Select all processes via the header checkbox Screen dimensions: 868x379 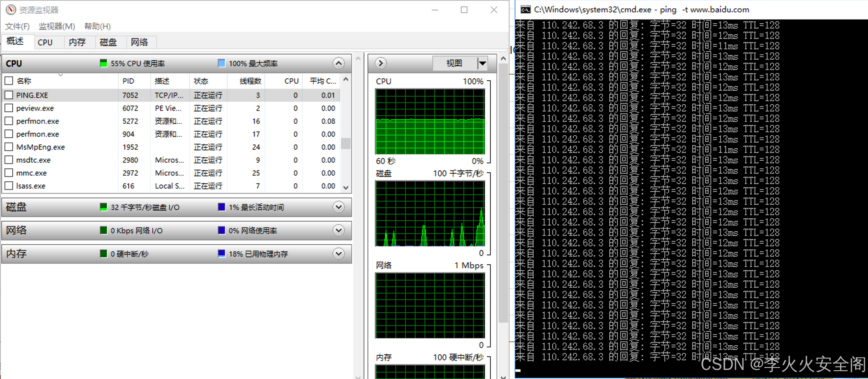pyautogui.click(x=9, y=81)
